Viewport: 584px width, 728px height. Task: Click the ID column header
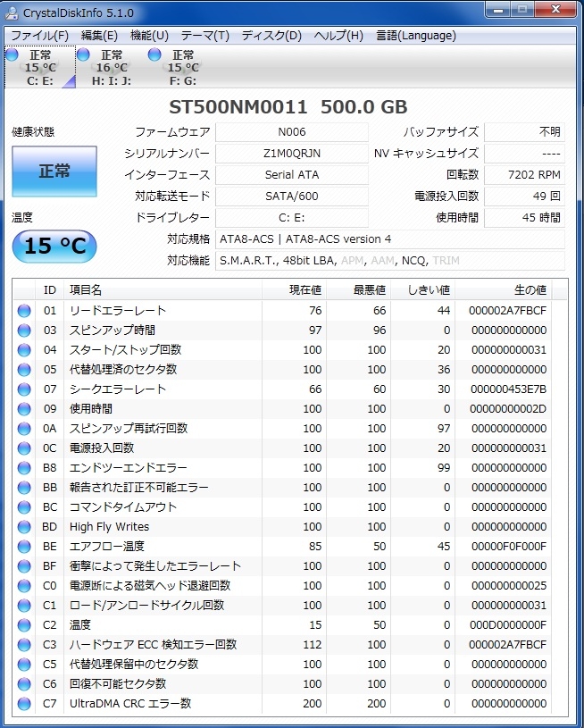[x=50, y=290]
